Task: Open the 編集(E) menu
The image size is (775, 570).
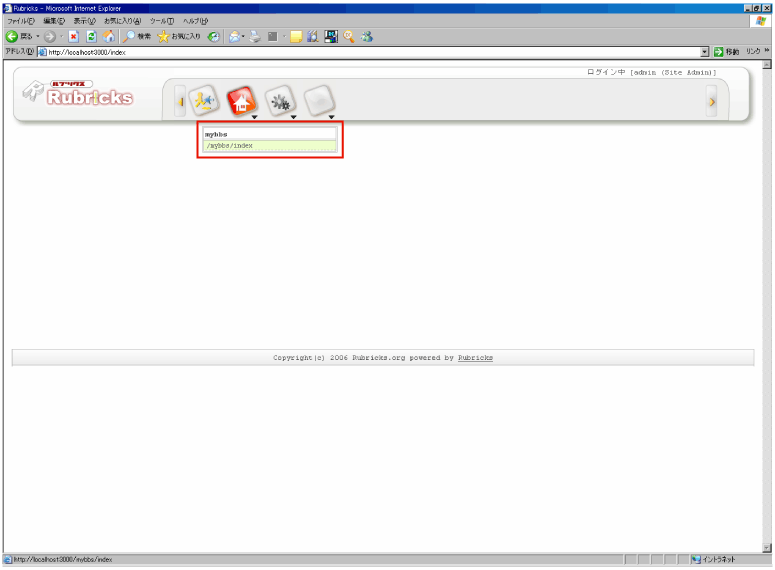Action: [54, 21]
